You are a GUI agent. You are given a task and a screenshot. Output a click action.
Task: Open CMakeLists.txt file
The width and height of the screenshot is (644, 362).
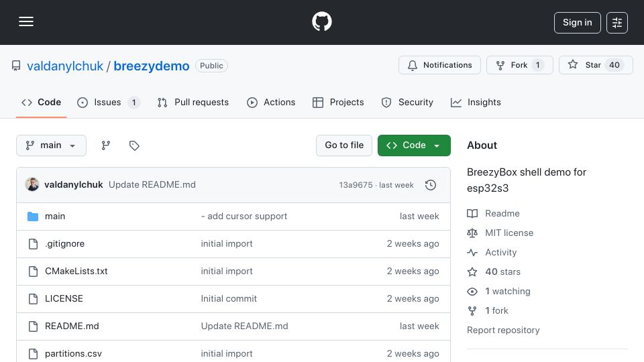(76, 271)
